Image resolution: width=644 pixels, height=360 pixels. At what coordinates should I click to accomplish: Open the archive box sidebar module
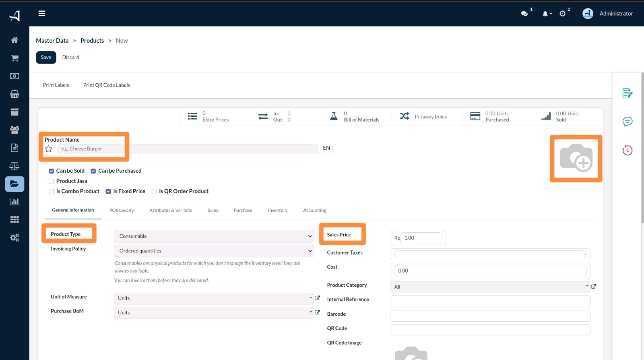pyautogui.click(x=14, y=112)
